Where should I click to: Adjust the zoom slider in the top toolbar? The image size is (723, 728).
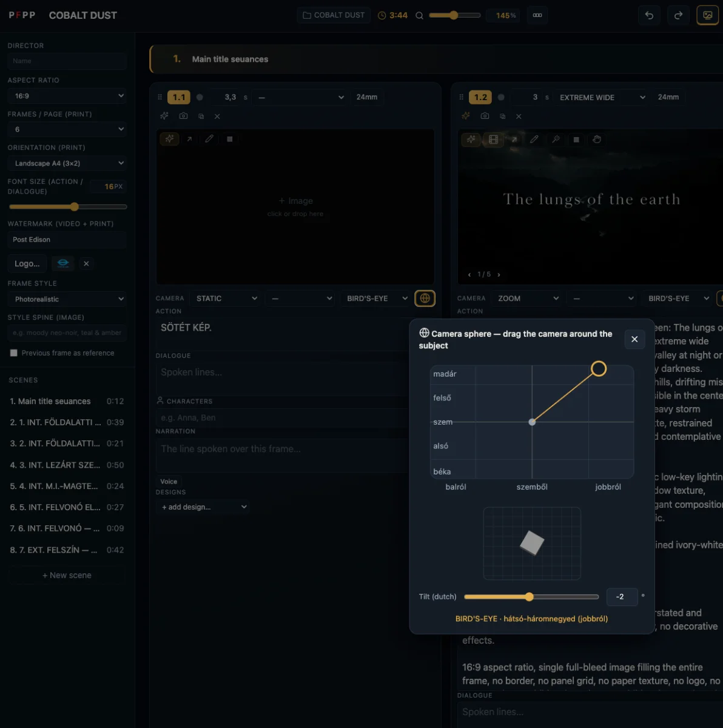(455, 15)
